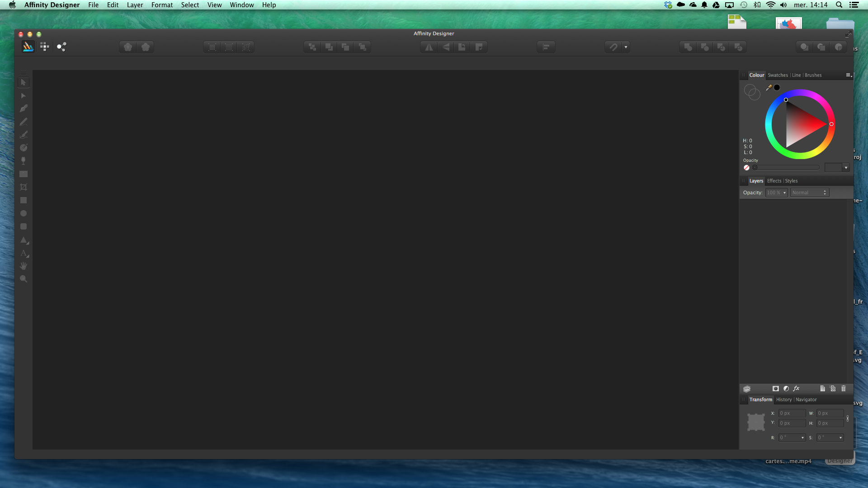This screenshot has width=868, height=488.
Task: Open the Colour opacity value dropdown
Action: tap(846, 168)
